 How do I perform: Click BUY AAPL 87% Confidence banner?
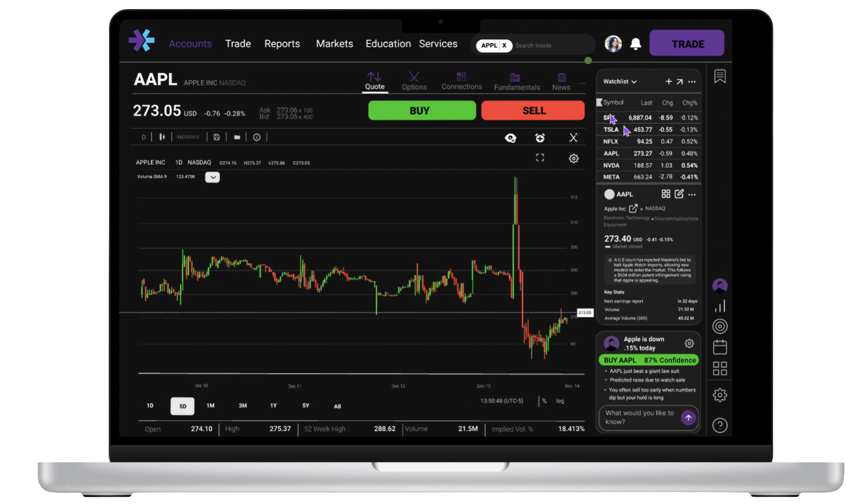coord(649,360)
